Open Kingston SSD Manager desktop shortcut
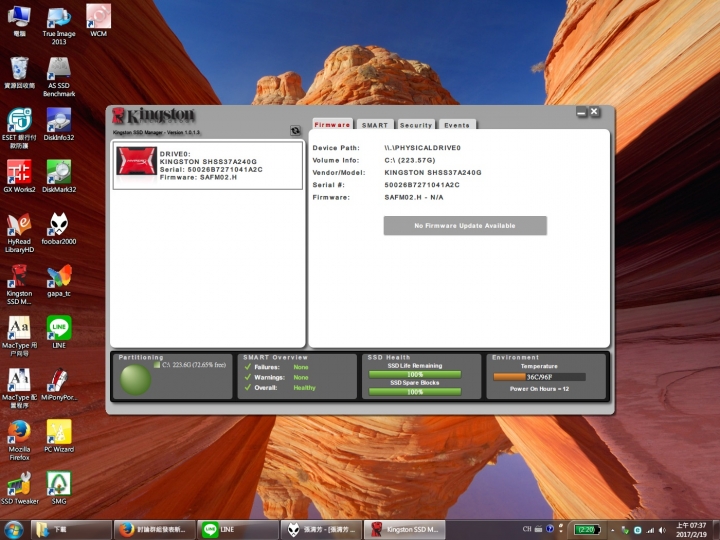720x540 pixels. (x=19, y=285)
